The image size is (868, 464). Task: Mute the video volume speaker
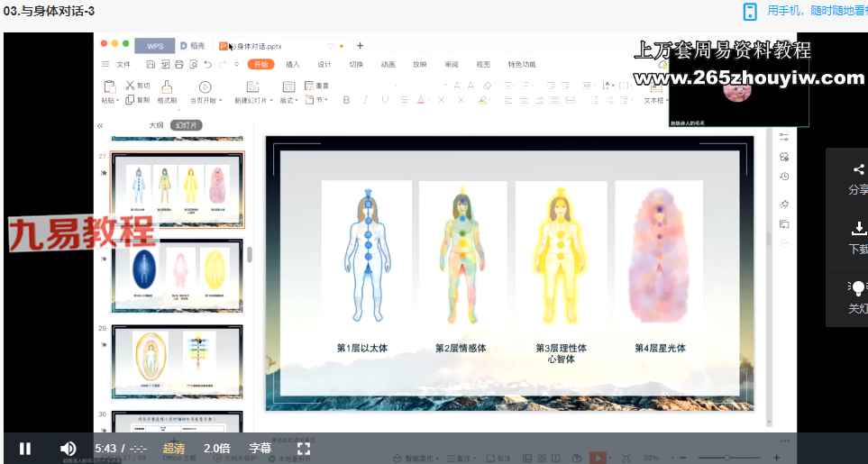(x=68, y=448)
